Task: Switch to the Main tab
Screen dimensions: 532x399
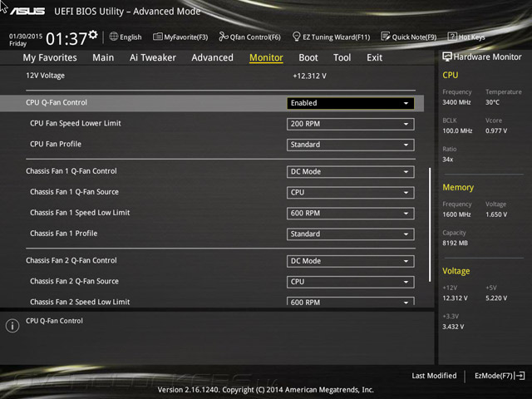Action: click(103, 57)
